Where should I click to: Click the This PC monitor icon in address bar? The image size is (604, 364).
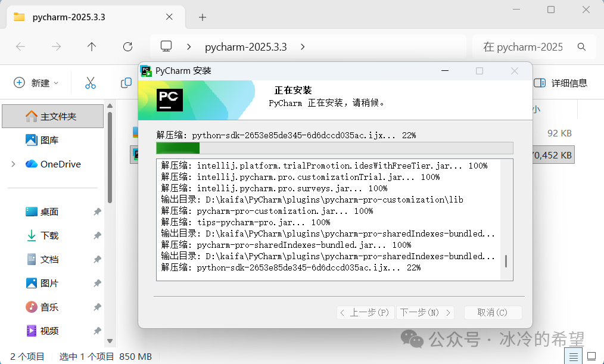166,46
